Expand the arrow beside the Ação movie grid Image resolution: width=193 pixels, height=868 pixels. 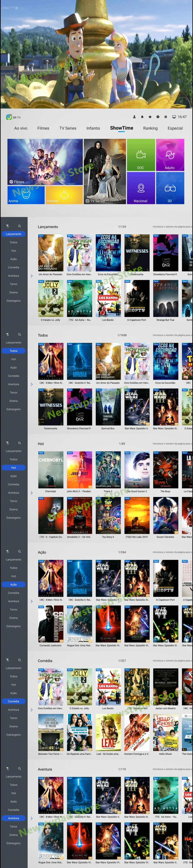32,601
